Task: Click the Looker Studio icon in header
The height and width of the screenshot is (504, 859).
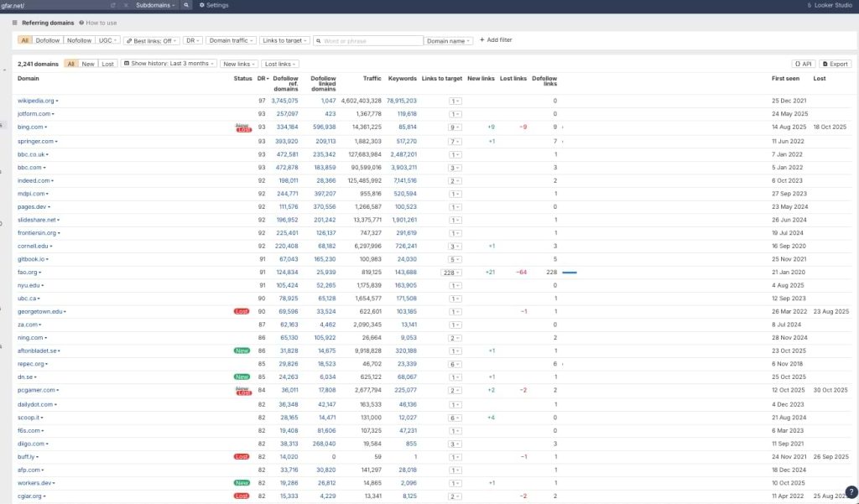Action: point(809,5)
